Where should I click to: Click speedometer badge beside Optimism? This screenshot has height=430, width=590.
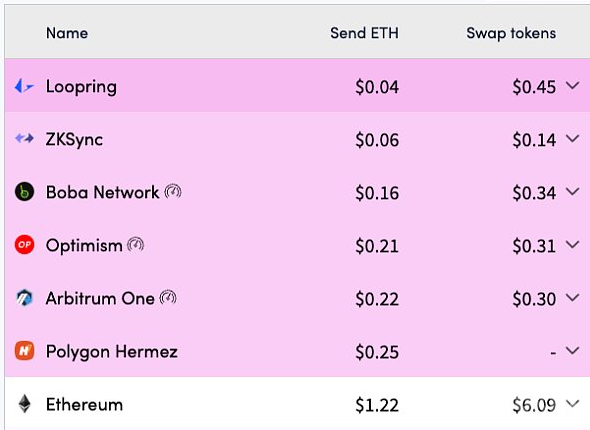[x=136, y=245]
